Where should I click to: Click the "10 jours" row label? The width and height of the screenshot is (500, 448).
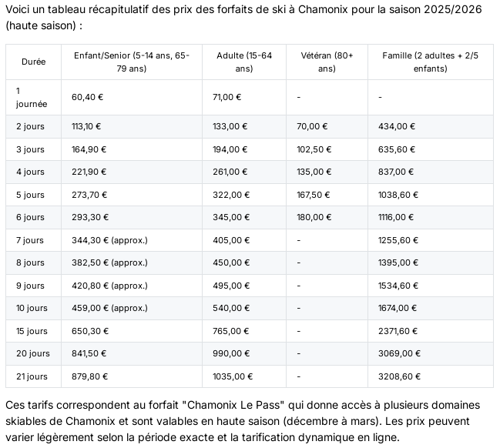[32, 308]
